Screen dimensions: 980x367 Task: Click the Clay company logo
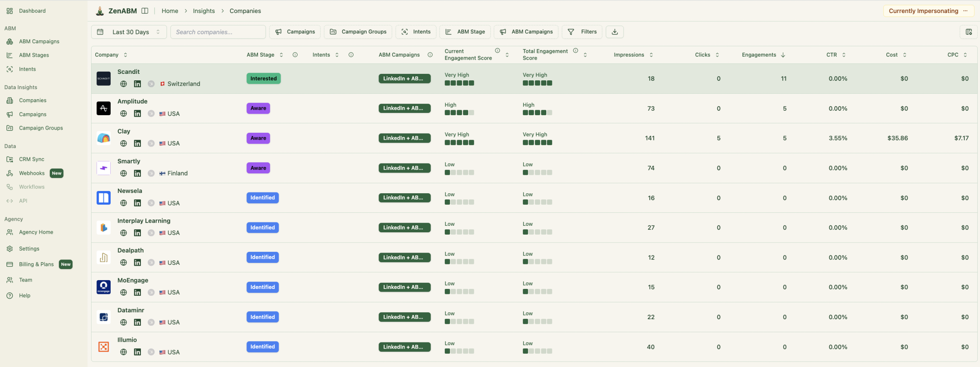[103, 138]
